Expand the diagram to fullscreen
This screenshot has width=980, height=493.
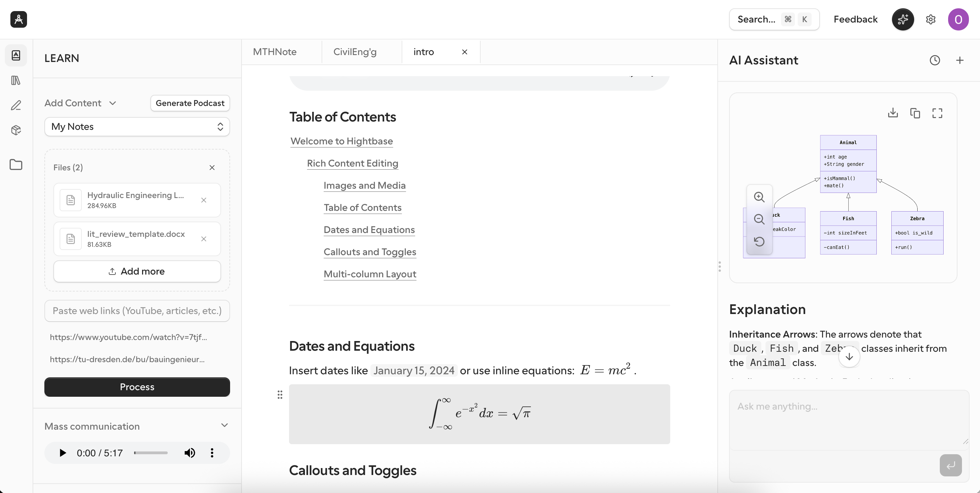[x=937, y=113]
